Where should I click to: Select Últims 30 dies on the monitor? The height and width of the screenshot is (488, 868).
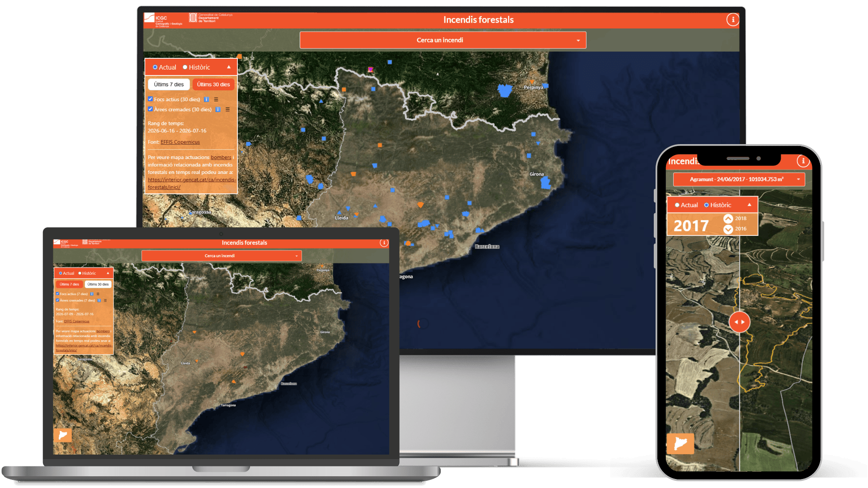pyautogui.click(x=213, y=84)
